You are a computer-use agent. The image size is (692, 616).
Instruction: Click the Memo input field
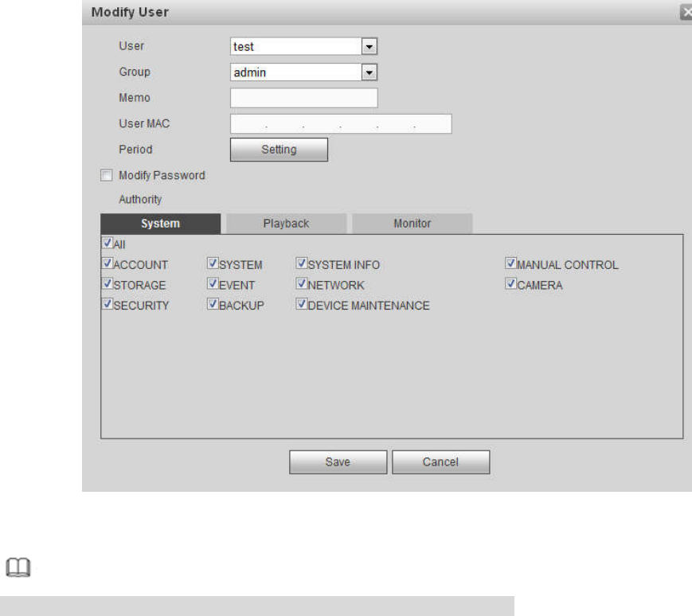(303, 98)
